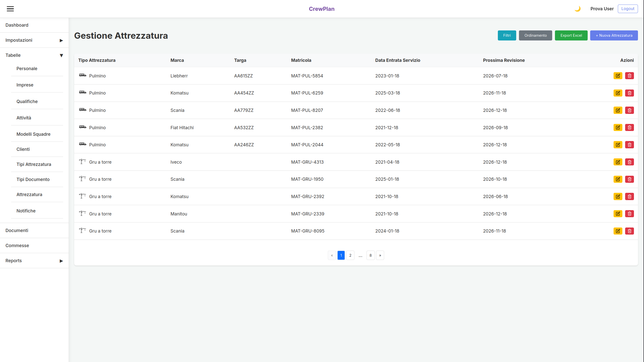The image size is (644, 362).
Task: Jump to next page arrow
Action: [x=380, y=255]
